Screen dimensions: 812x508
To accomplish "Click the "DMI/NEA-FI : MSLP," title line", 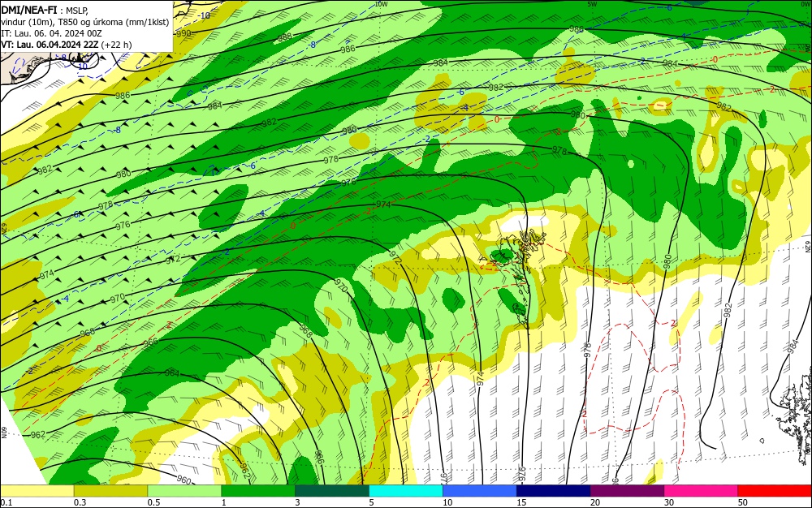I will click(45, 9).
